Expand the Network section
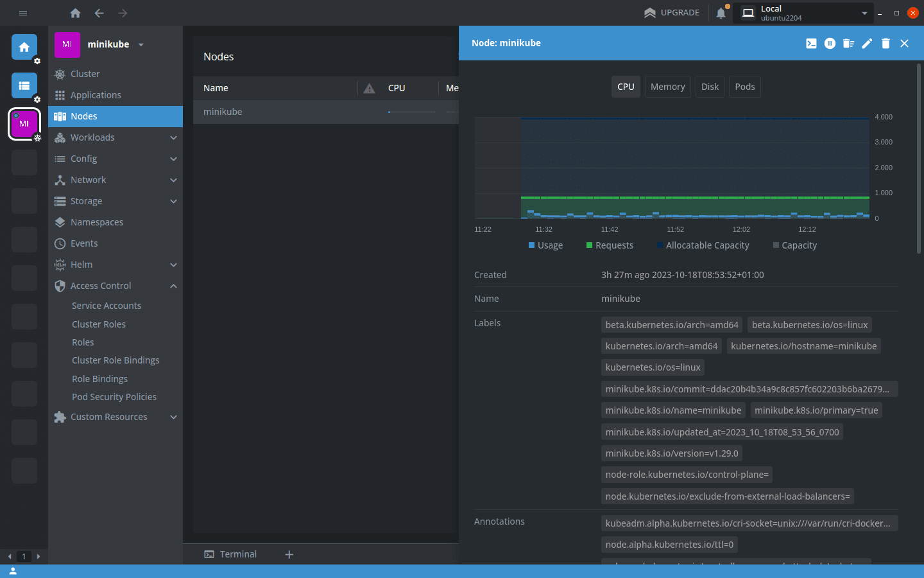The width and height of the screenshot is (924, 578). 116,180
